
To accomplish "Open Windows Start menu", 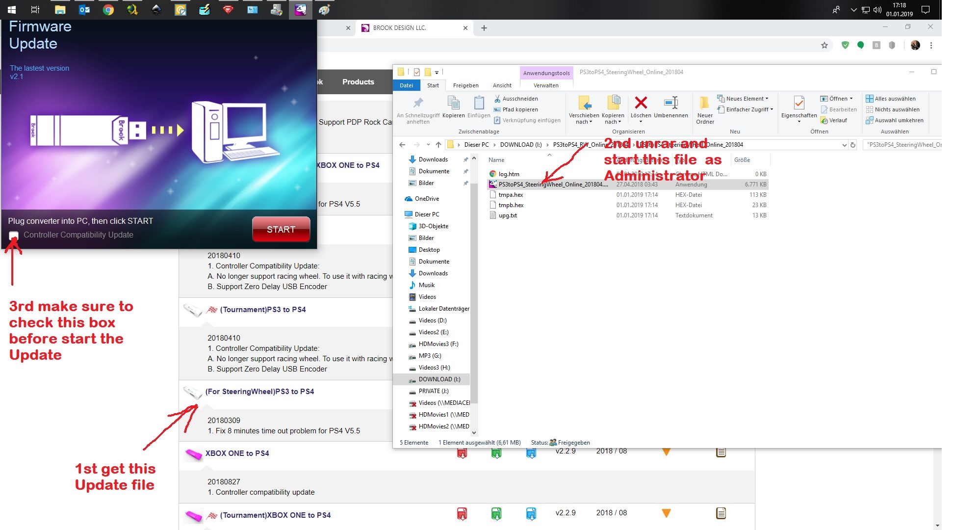I will 12,9.
